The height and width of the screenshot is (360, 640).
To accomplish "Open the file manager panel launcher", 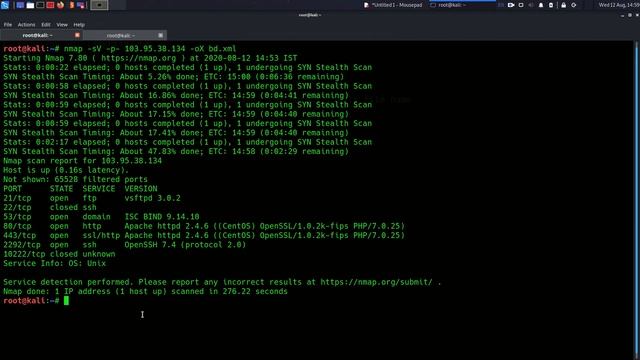I will click(30, 5).
